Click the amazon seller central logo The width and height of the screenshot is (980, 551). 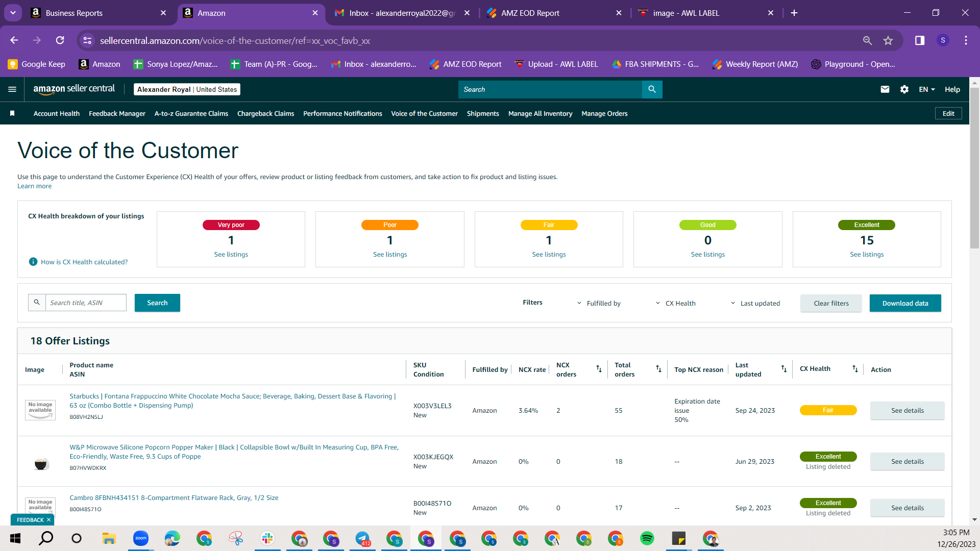coord(74,89)
